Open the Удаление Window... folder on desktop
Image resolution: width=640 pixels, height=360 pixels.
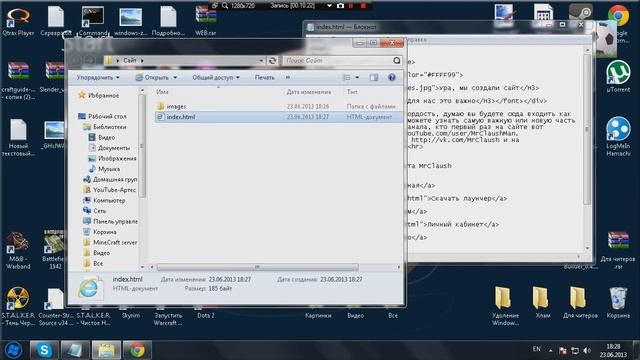pyautogui.click(x=505, y=306)
